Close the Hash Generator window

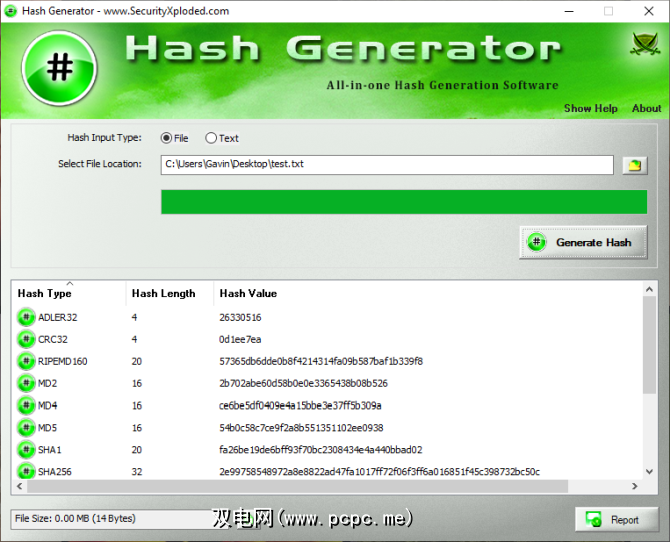(x=649, y=11)
